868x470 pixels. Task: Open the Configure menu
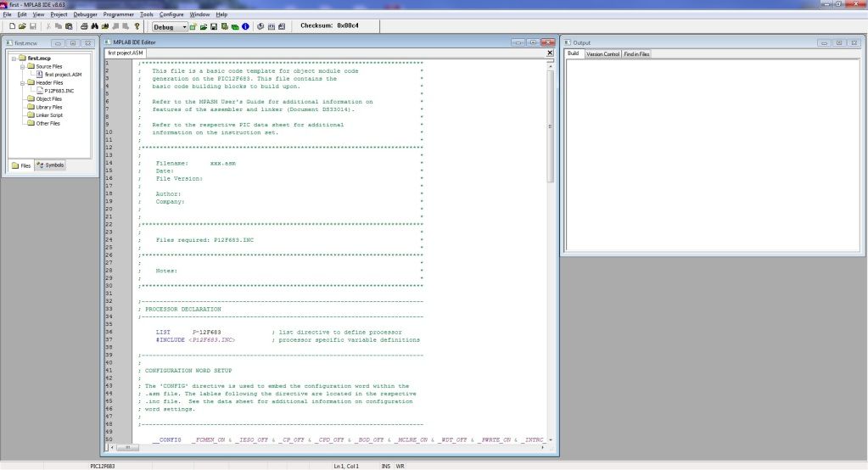[x=171, y=14]
